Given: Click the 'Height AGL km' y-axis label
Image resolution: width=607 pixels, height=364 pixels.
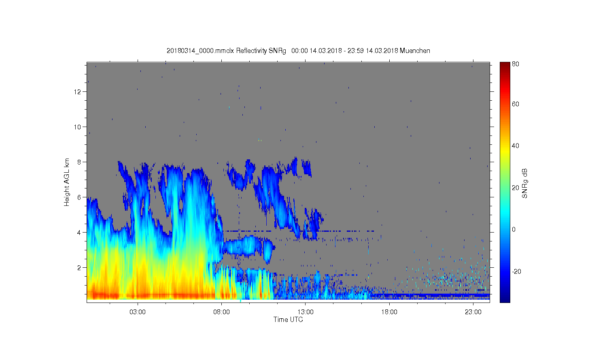Looking at the screenshot, I should pyautogui.click(x=67, y=182).
